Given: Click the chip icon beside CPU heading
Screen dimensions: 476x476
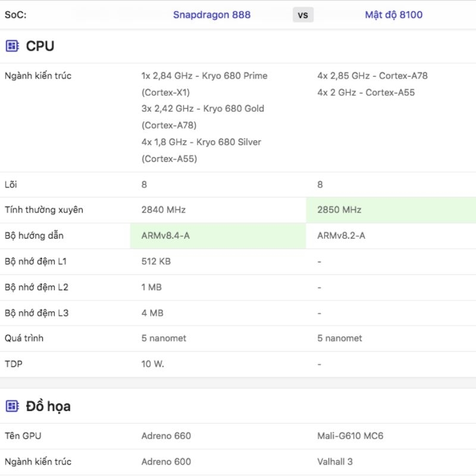Looking at the screenshot, I should [x=12, y=46].
